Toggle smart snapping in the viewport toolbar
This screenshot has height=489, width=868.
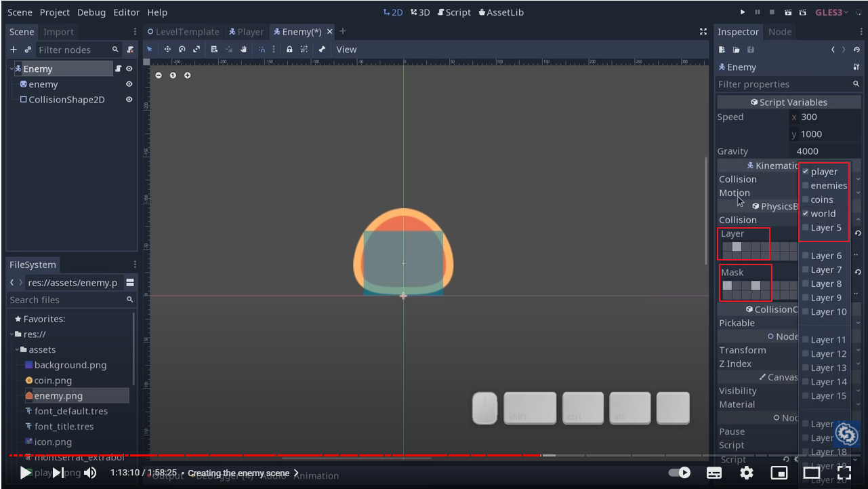tap(262, 50)
